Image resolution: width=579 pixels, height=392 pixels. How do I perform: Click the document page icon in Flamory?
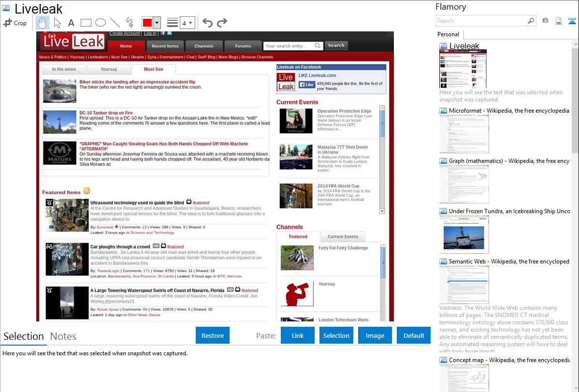559,21
